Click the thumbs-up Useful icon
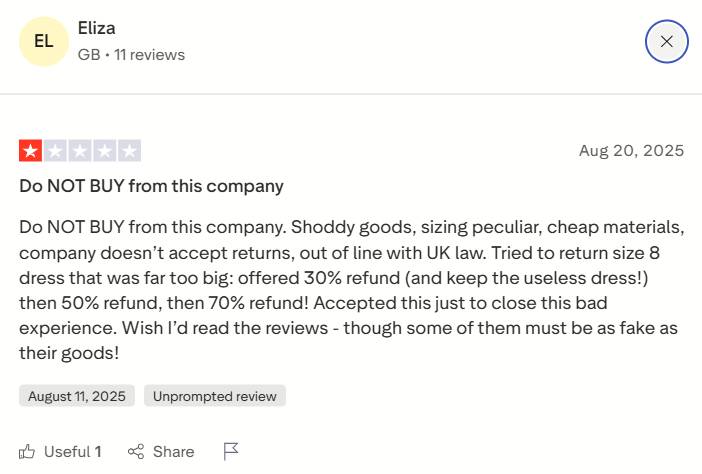This screenshot has height=474, width=702. [x=28, y=452]
